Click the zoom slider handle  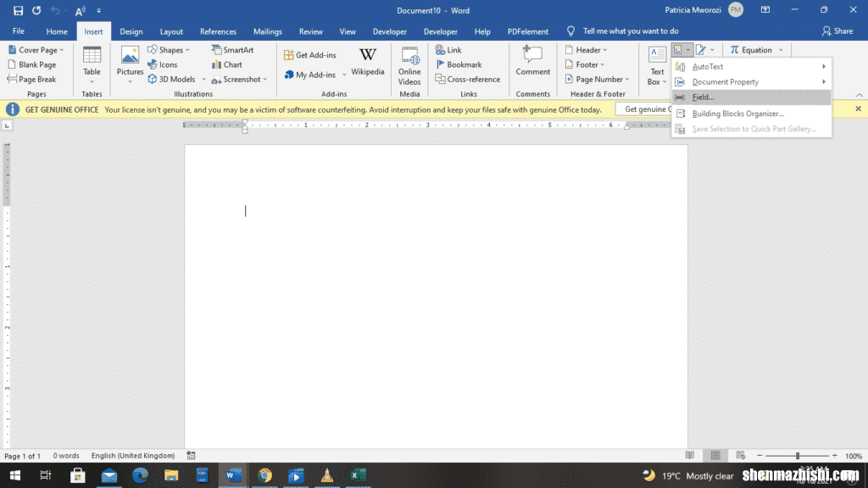click(x=798, y=456)
